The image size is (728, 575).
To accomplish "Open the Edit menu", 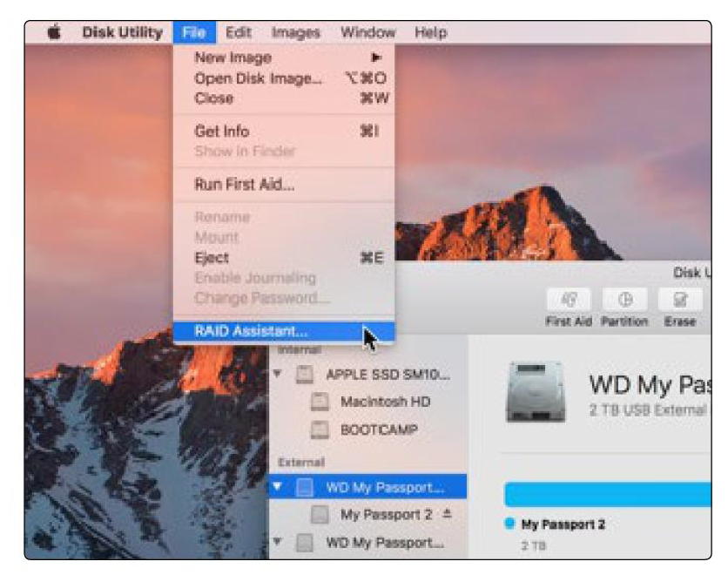I will pyautogui.click(x=239, y=32).
